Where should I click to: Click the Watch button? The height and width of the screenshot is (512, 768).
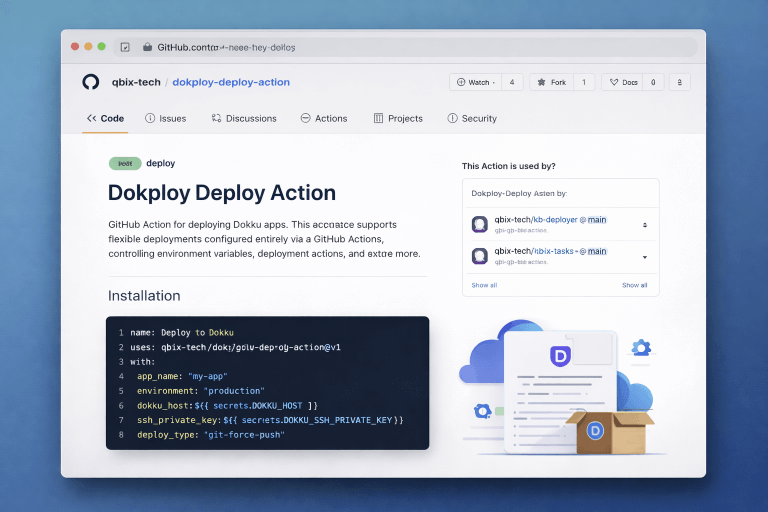475,82
